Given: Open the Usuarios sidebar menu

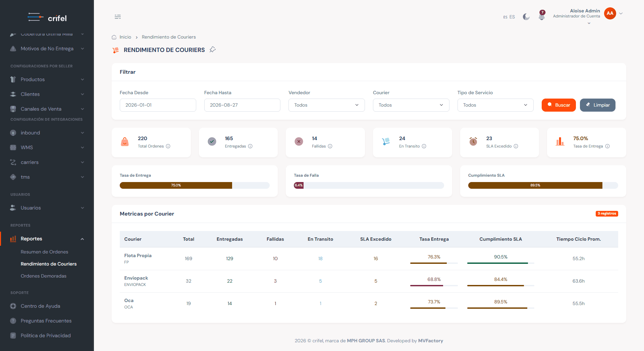Looking at the screenshot, I should click(x=47, y=208).
